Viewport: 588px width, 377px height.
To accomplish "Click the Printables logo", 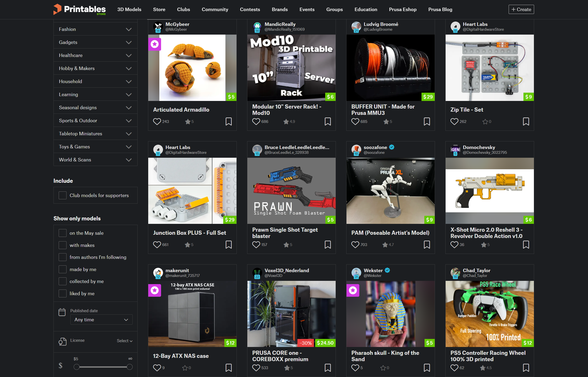I will tap(80, 9).
